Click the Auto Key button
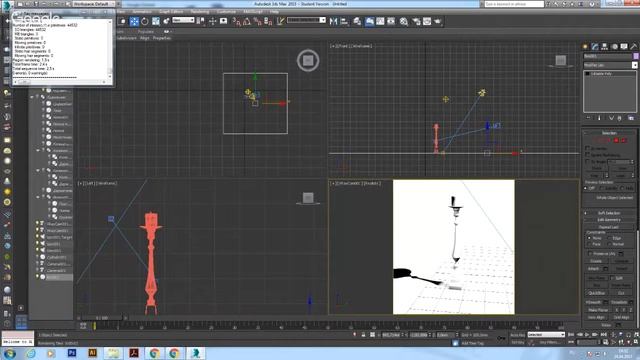Screen dimensions: 640x360 click(518, 335)
